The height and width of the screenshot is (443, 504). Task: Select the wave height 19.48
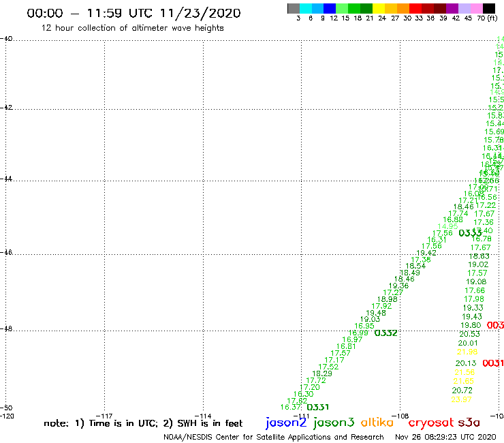click(x=376, y=313)
